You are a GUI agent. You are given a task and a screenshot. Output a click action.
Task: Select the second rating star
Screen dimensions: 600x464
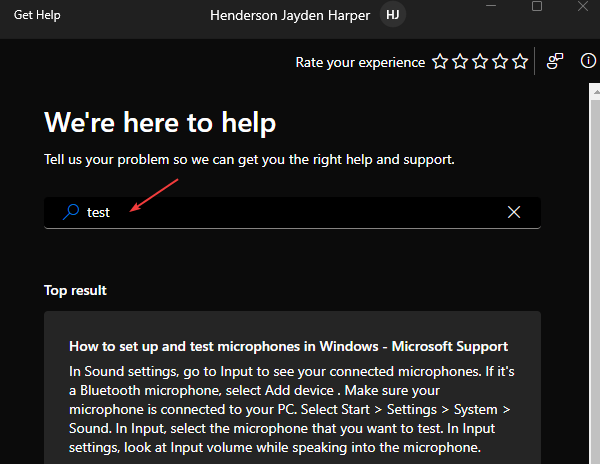coord(460,61)
